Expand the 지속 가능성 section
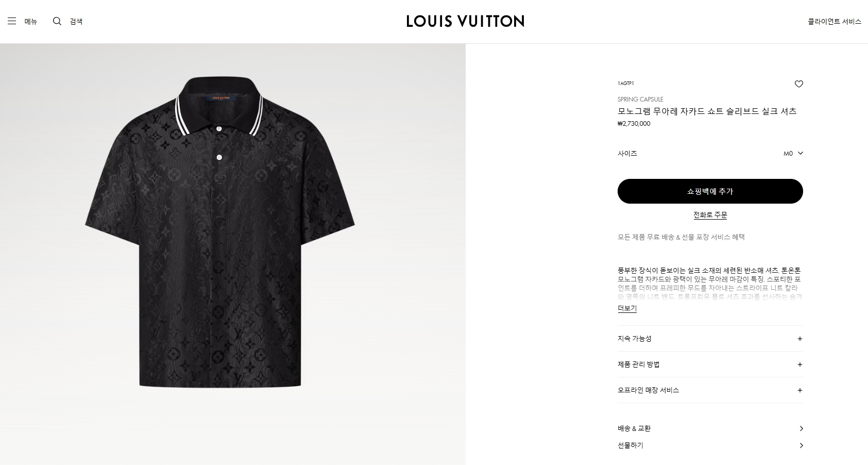 [x=710, y=339]
